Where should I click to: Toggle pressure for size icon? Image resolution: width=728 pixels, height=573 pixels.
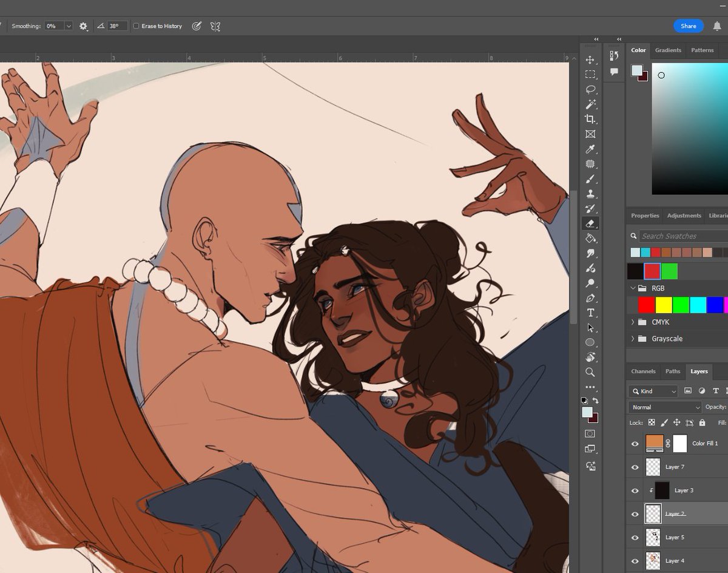[197, 26]
